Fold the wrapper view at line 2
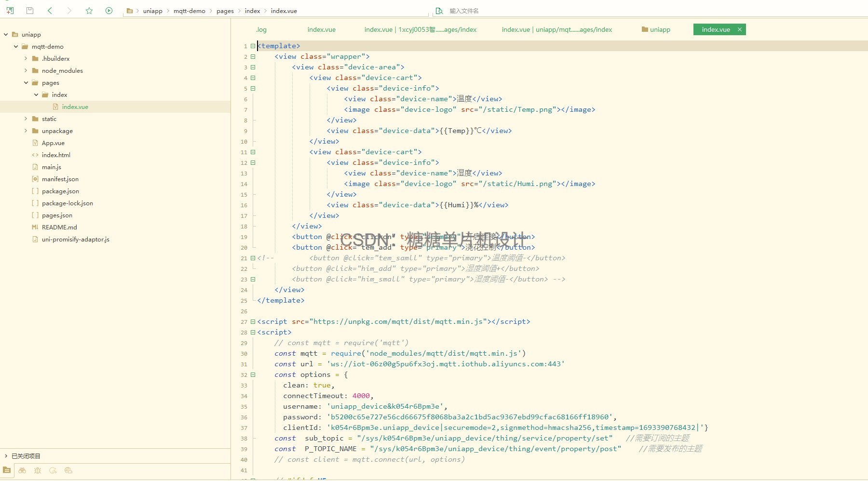The image size is (868, 481). (x=253, y=57)
